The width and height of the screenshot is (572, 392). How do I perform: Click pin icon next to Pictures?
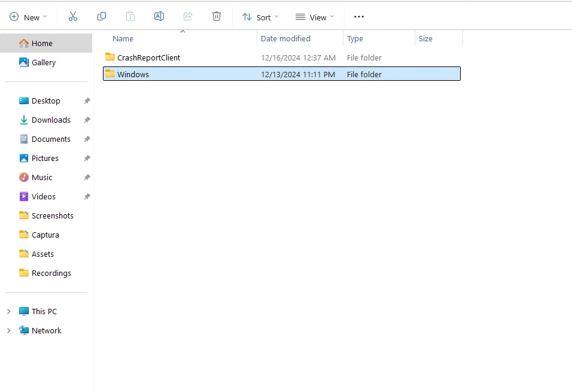click(x=87, y=158)
